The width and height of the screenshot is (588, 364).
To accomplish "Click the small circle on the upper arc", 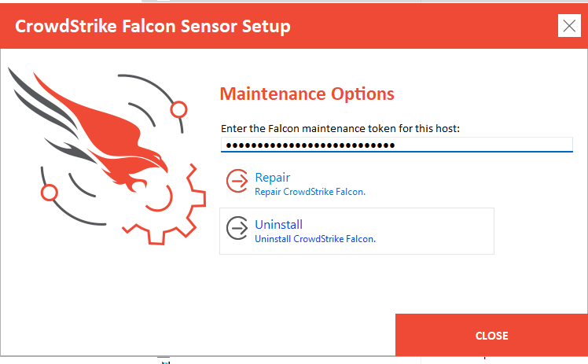I will [178, 109].
